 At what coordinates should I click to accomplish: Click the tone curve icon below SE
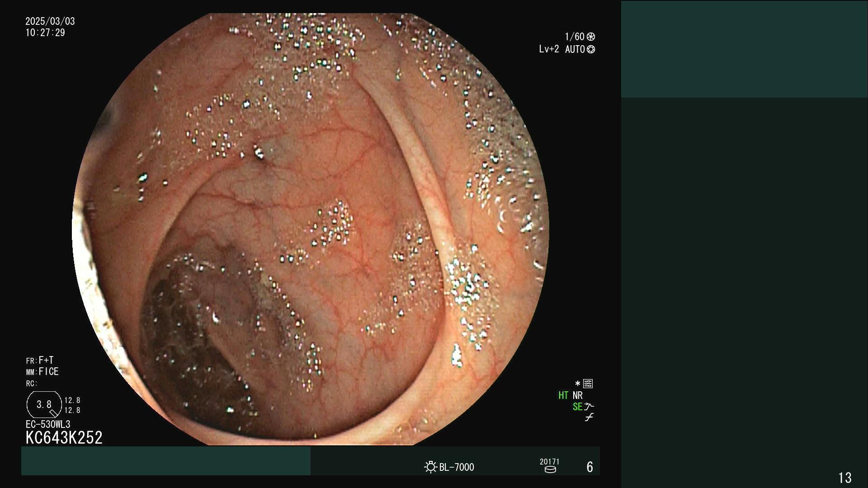[x=589, y=417]
